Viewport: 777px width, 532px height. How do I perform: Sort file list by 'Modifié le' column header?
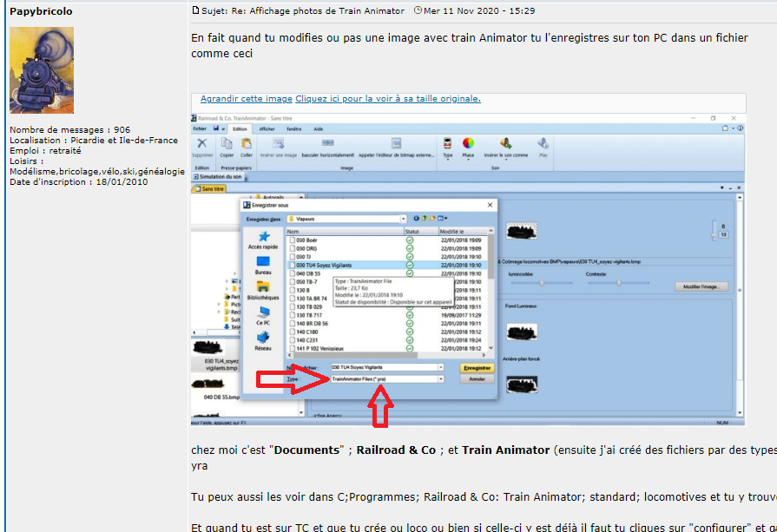[x=463, y=232]
